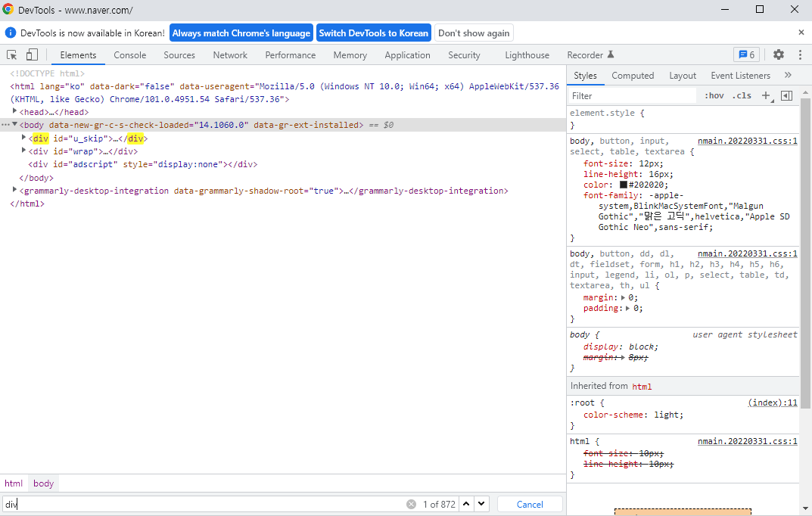Open DevTools settings gear
The image size is (812, 516).
(x=779, y=55)
